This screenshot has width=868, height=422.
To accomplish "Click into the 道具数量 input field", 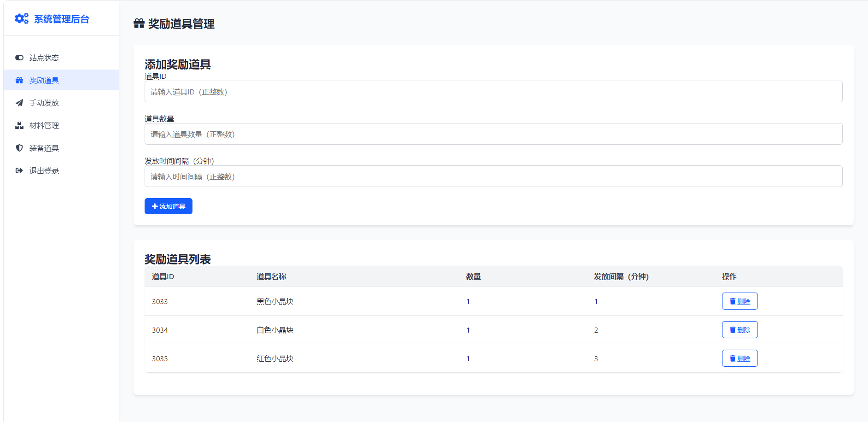I will 493,134.
